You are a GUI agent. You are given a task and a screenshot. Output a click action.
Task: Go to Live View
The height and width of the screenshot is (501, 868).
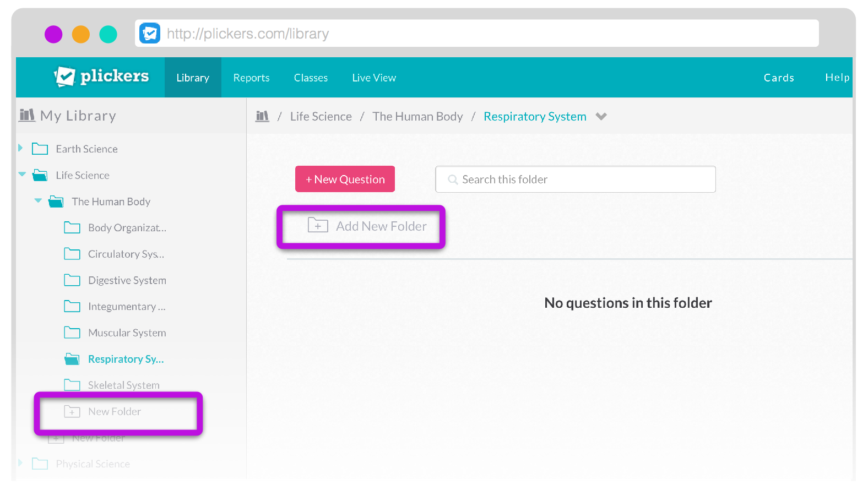click(x=374, y=78)
